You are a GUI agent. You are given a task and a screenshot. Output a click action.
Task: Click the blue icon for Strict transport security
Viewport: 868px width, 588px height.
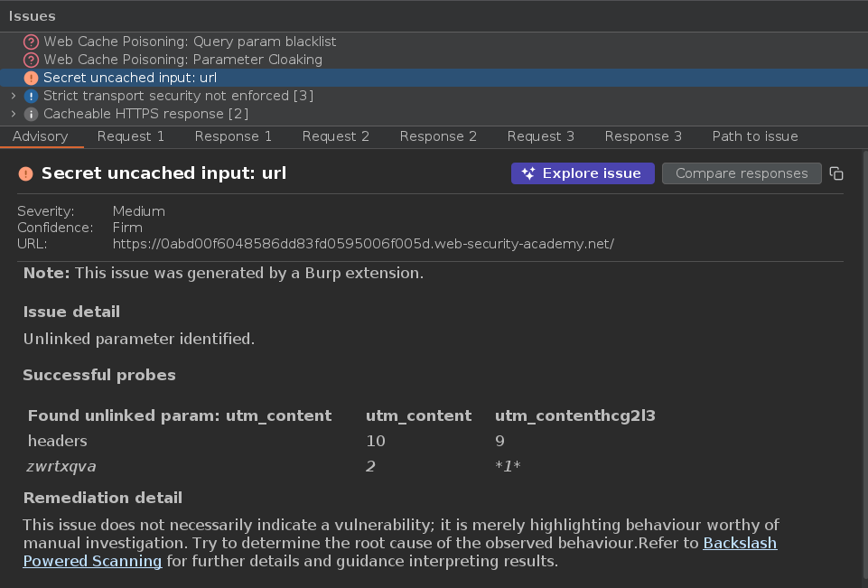point(32,96)
